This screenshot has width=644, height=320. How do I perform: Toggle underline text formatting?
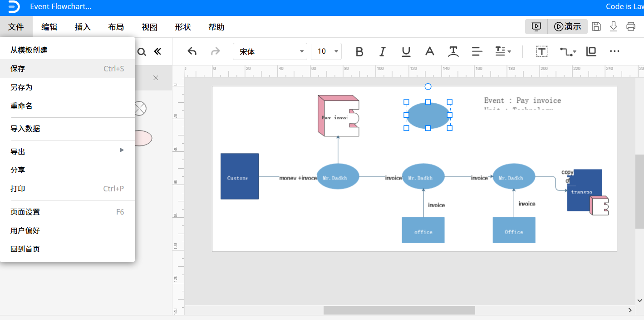point(406,52)
